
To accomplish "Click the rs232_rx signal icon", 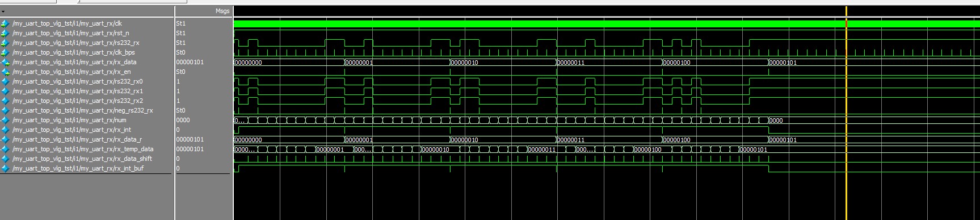I will pos(5,43).
